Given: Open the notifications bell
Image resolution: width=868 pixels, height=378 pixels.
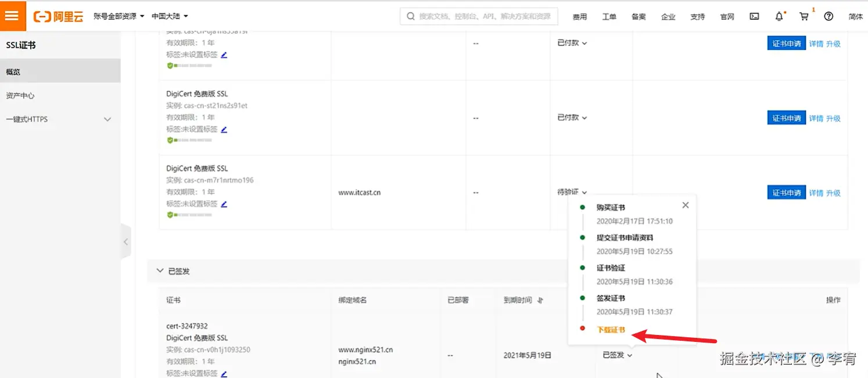Looking at the screenshot, I should pyautogui.click(x=779, y=16).
